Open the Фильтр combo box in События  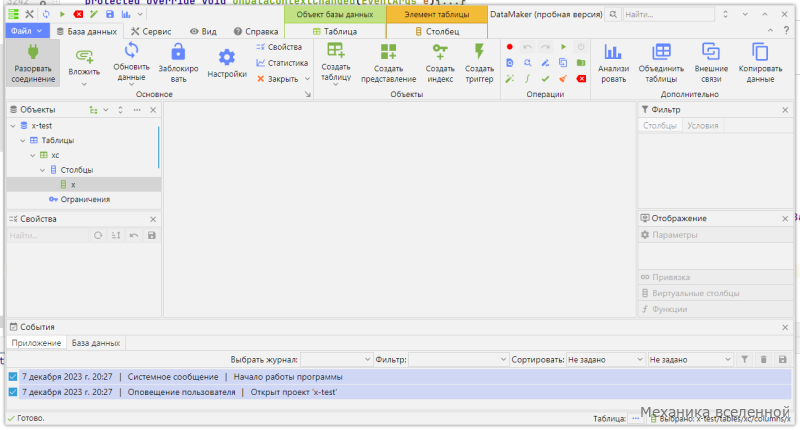tap(458, 360)
